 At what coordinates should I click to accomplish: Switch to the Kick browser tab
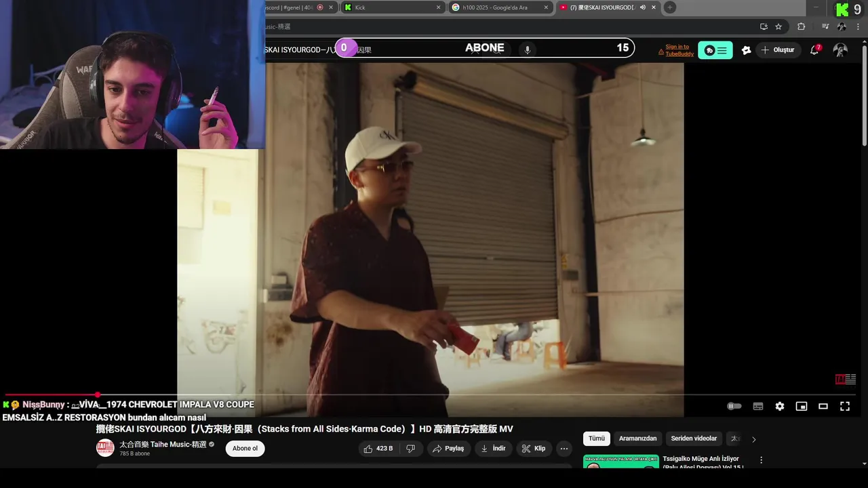[391, 7]
